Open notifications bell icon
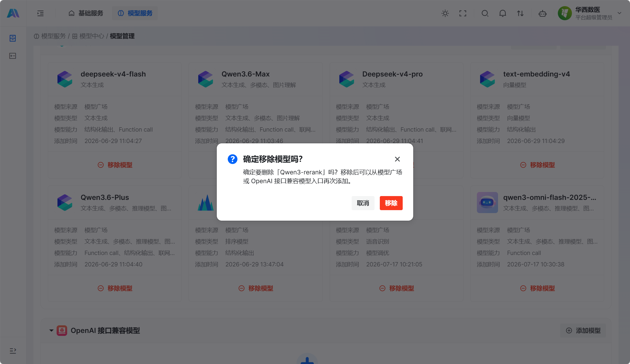This screenshot has width=630, height=364. (503, 13)
